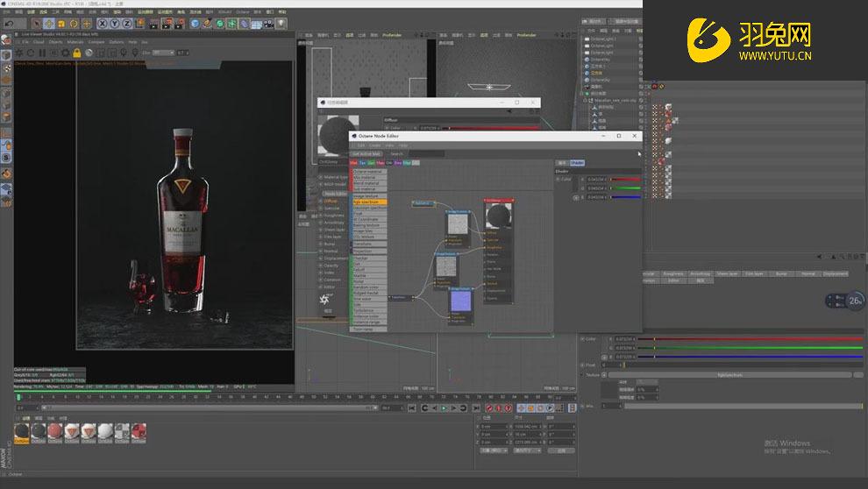The height and width of the screenshot is (489, 868).
Task: Toggle the yellow lock resolution icon
Action: click(x=77, y=53)
